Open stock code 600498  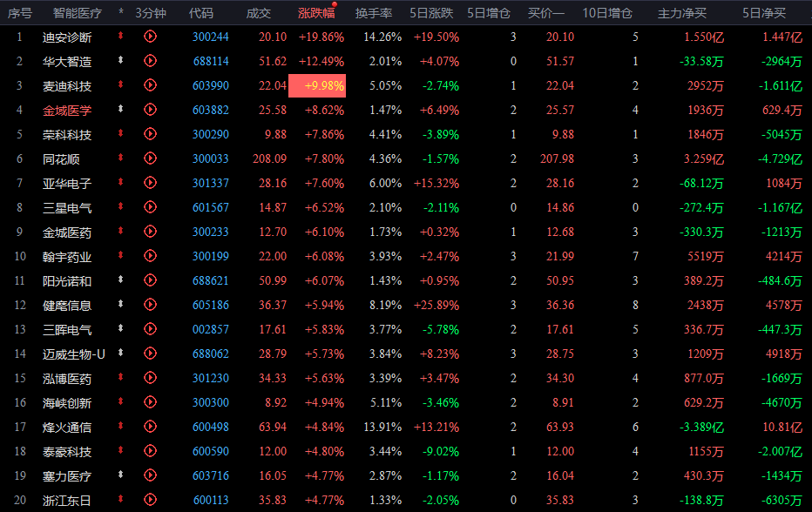point(210,427)
